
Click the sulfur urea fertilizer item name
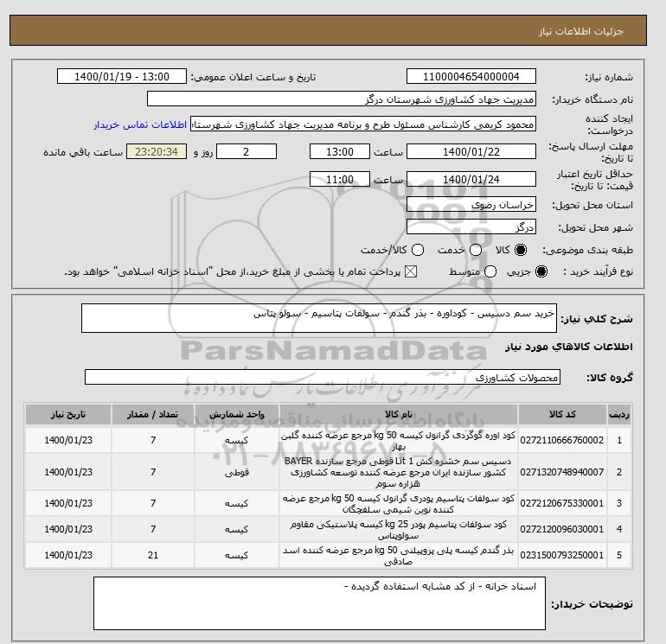(399, 440)
